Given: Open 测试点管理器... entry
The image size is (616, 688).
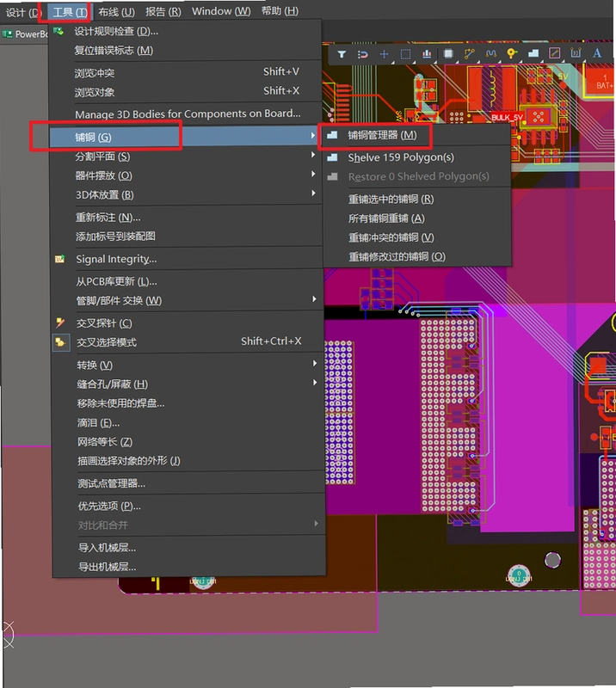Looking at the screenshot, I should coord(188,483).
